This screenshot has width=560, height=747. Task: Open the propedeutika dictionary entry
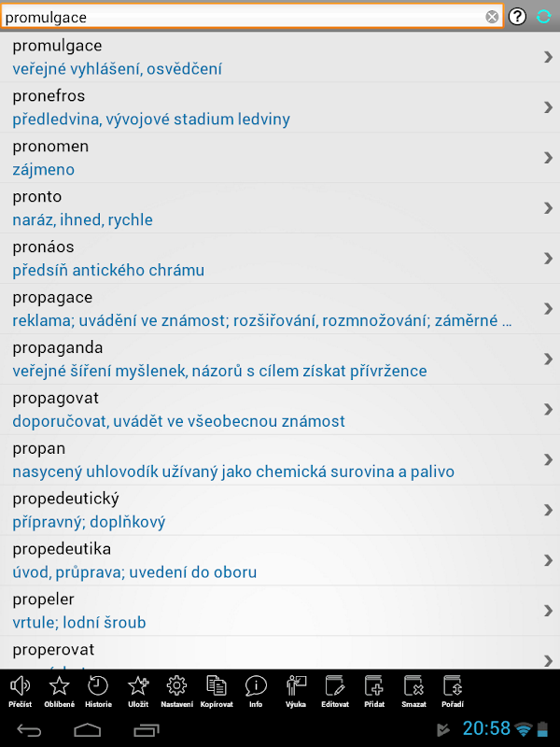pos(261,560)
